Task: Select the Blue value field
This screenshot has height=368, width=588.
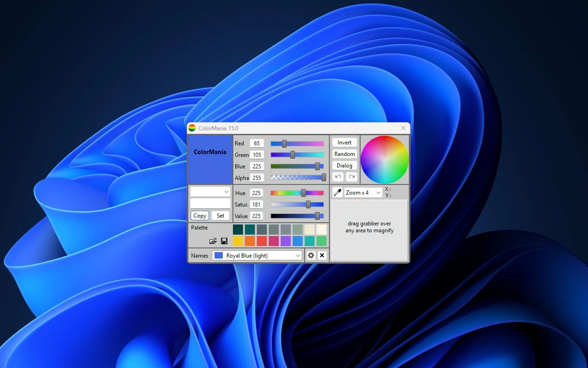Action: 257,167
